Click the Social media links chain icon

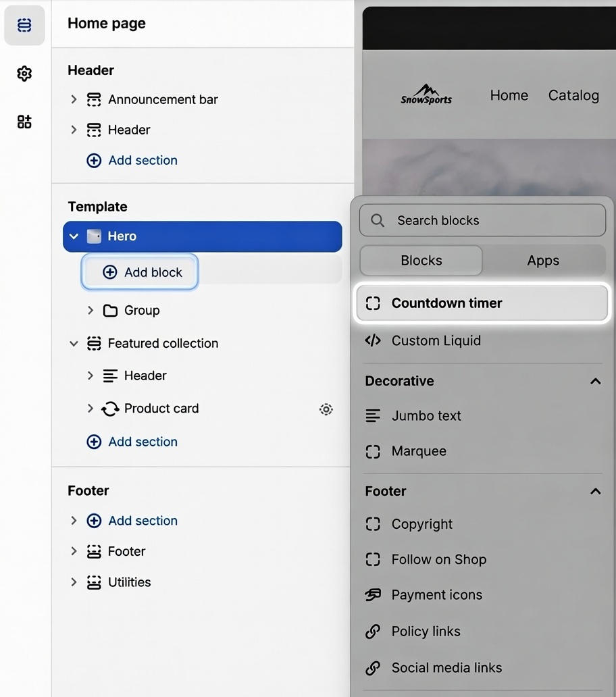coord(372,668)
